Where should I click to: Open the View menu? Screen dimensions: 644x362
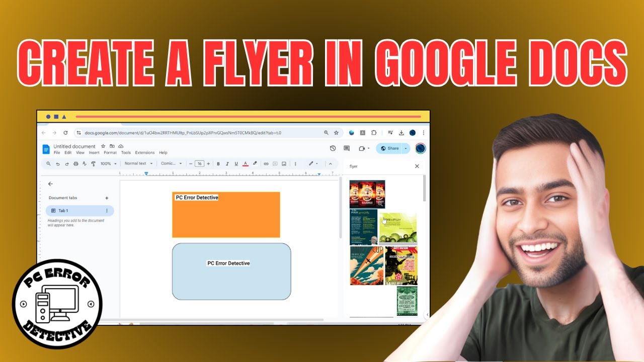tap(80, 153)
